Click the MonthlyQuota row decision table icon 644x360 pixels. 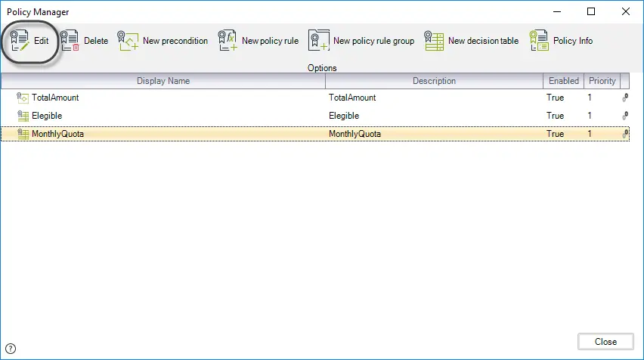pos(23,134)
